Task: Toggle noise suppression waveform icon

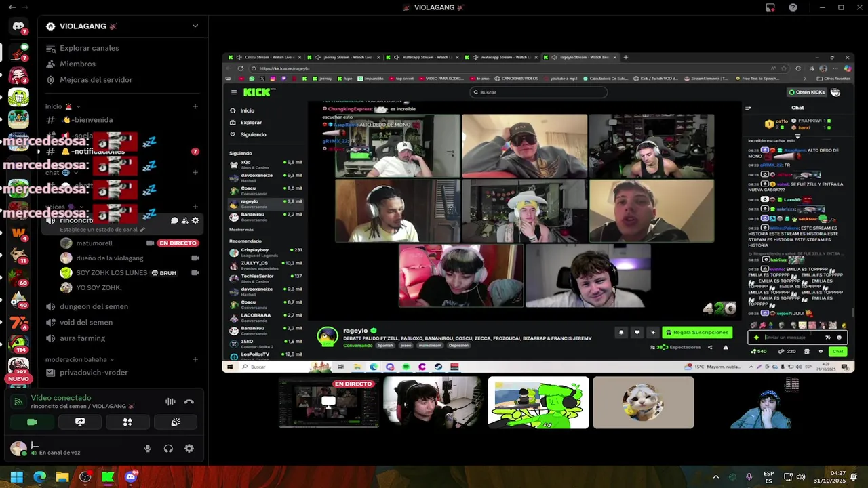Action: [x=170, y=402]
